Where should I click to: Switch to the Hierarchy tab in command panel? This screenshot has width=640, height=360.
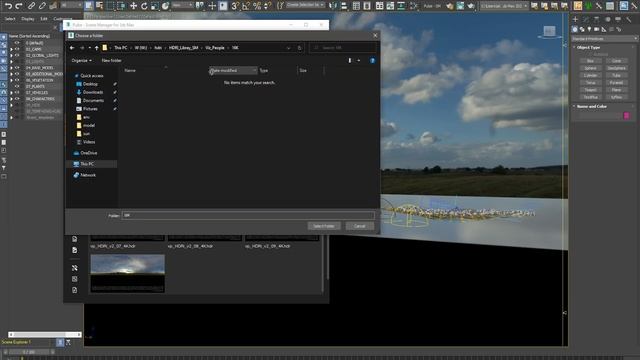point(597,19)
